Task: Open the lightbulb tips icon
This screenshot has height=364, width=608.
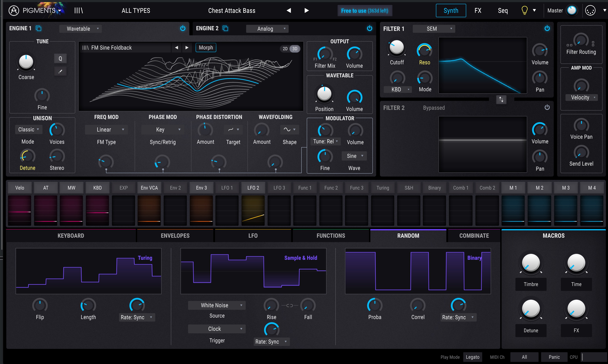Action: (x=524, y=11)
